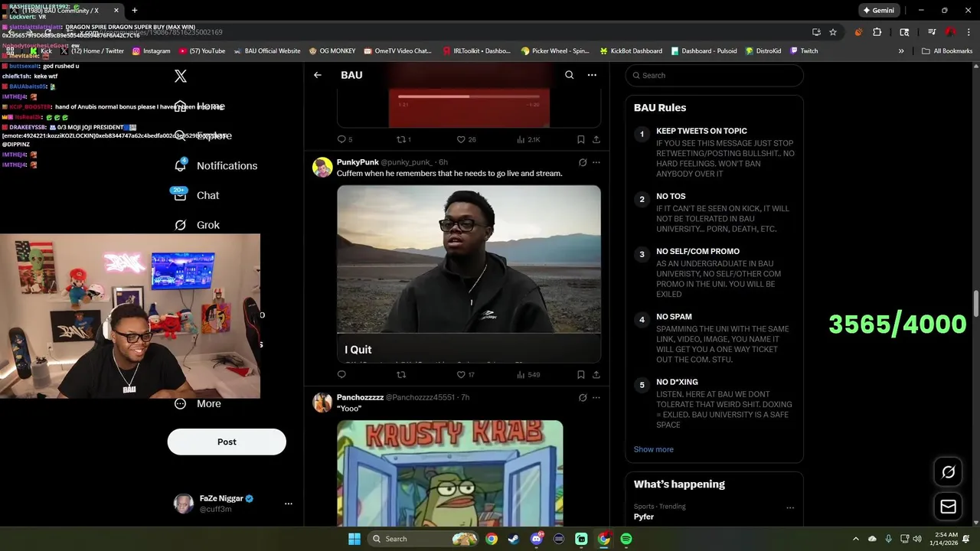
Task: Click the install app icon in address bar
Action: [817, 32]
